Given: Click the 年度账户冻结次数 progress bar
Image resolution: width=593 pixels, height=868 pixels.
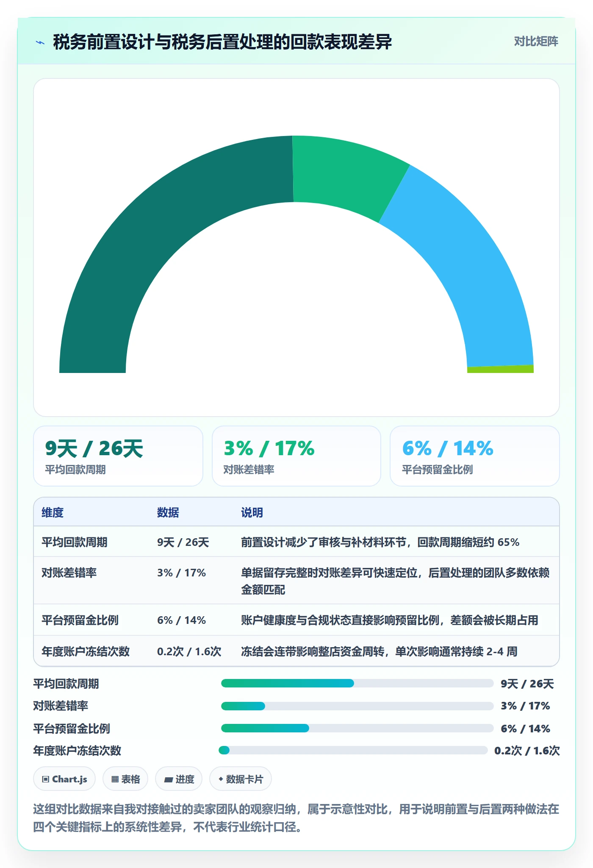Looking at the screenshot, I should (x=353, y=750).
